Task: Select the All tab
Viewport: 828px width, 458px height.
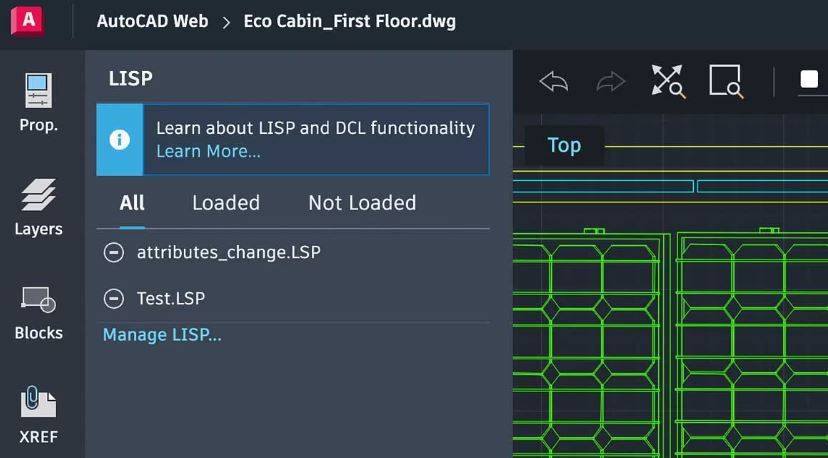Action: (x=132, y=203)
